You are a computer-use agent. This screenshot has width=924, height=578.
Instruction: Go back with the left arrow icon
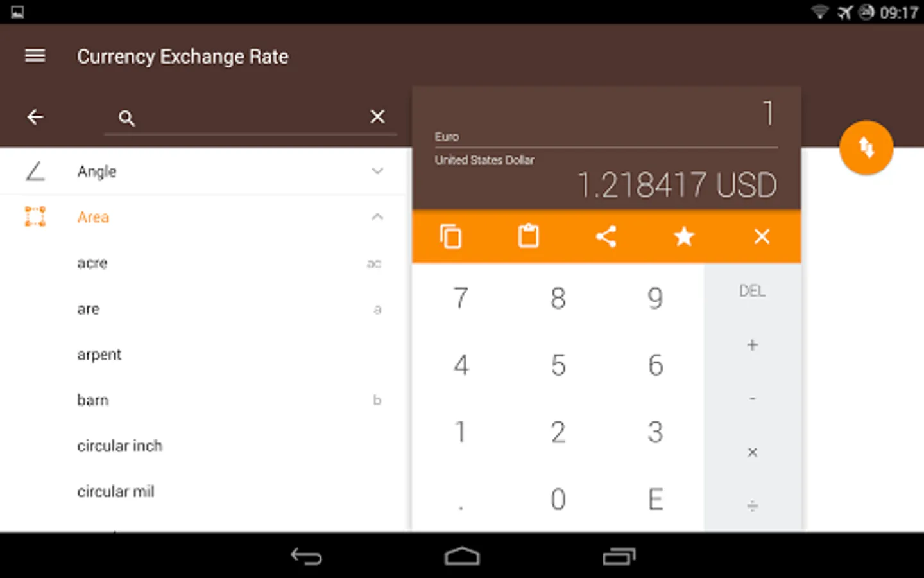click(35, 117)
